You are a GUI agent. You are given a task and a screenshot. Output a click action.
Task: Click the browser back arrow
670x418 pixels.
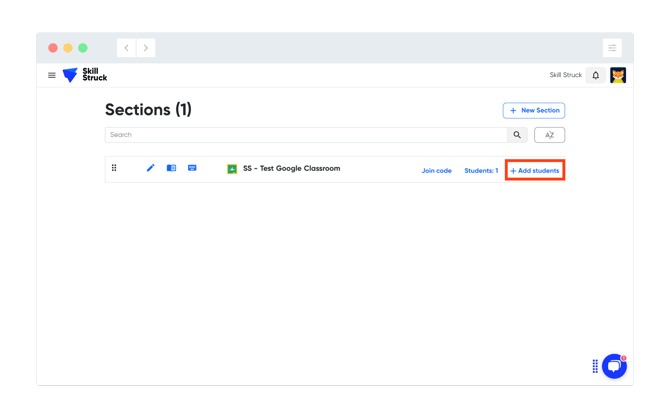coord(127,48)
